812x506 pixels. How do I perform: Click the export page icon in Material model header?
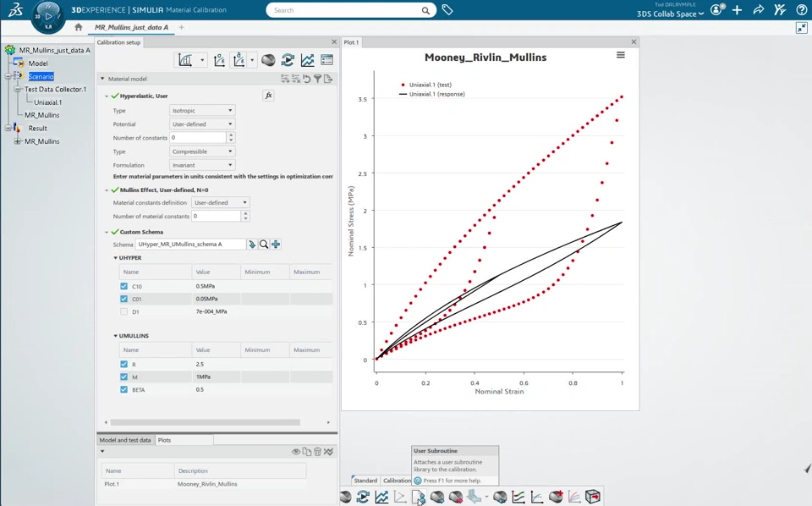[x=328, y=79]
